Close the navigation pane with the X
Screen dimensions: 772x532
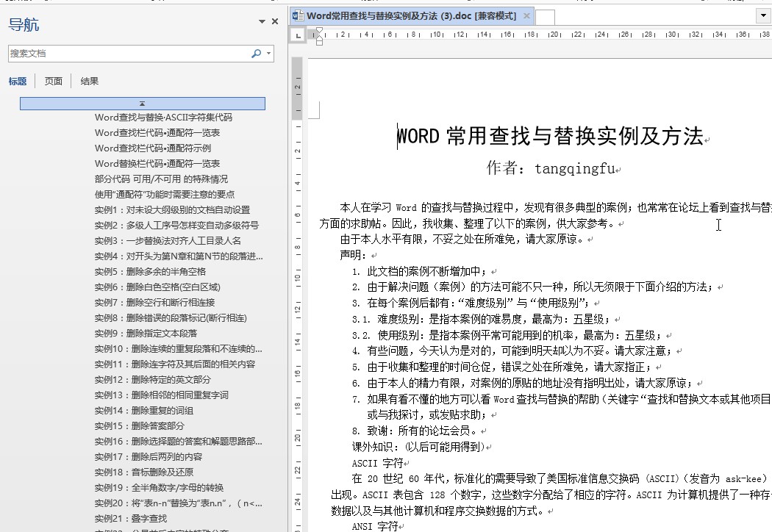coord(275,22)
